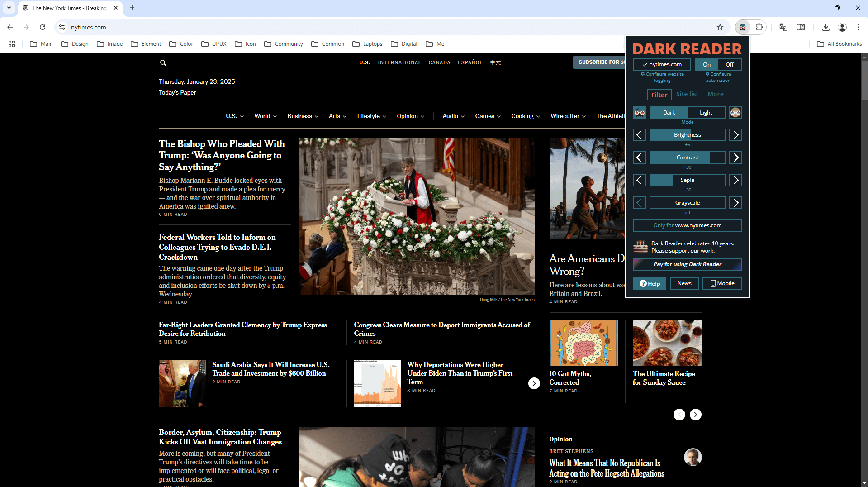Click the 10 Gut Myths illustration thumbnail
Screen dimensions: 868x487
point(583,343)
